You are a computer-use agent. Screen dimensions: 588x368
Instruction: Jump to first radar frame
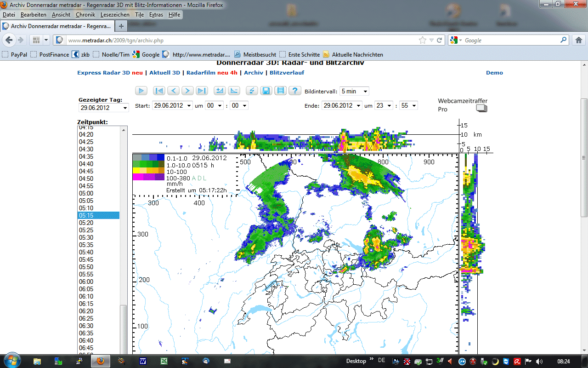tap(159, 91)
